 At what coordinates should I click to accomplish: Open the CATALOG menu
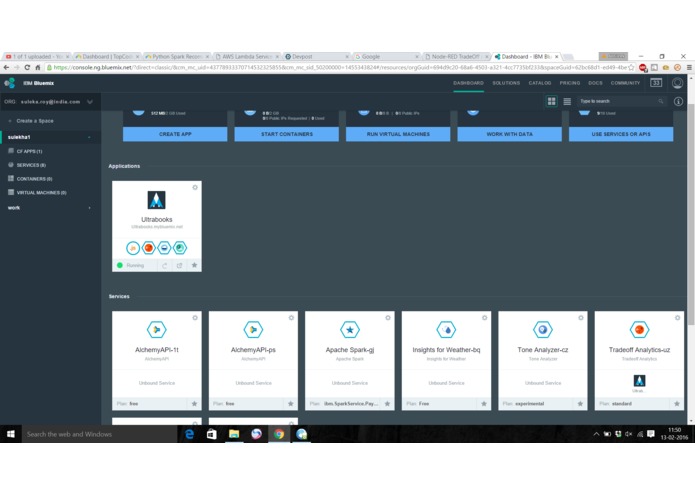click(x=540, y=83)
